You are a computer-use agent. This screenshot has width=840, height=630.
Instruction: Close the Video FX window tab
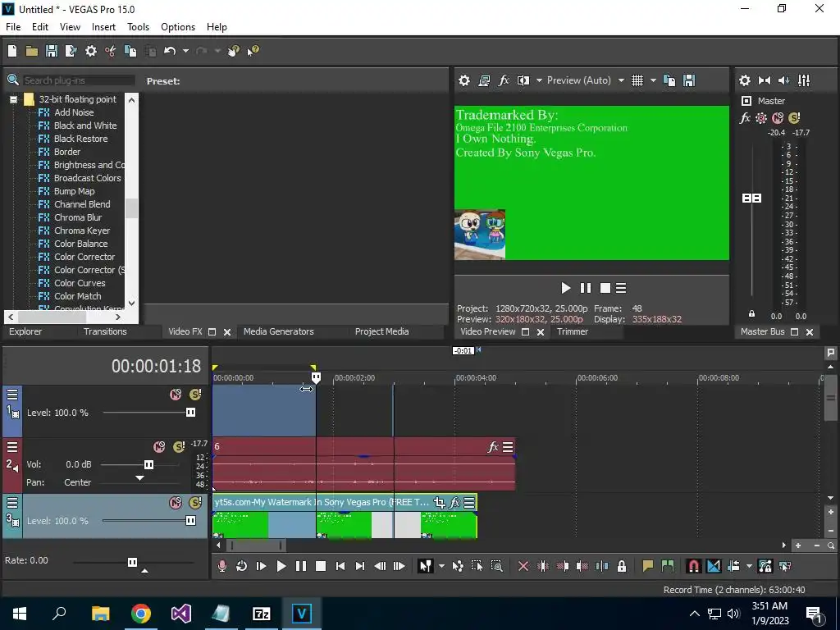pos(227,332)
